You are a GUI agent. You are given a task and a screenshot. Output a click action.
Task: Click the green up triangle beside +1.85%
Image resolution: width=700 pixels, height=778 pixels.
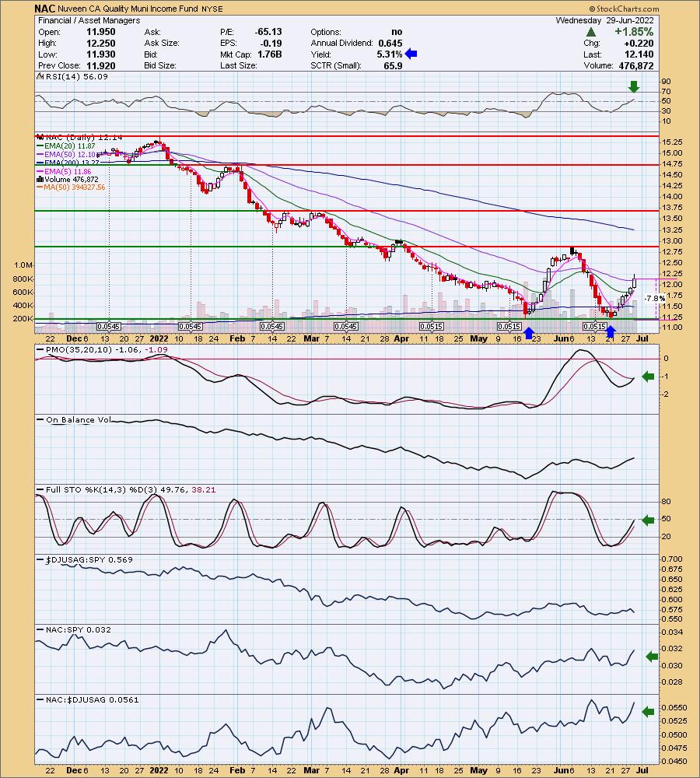pos(590,32)
